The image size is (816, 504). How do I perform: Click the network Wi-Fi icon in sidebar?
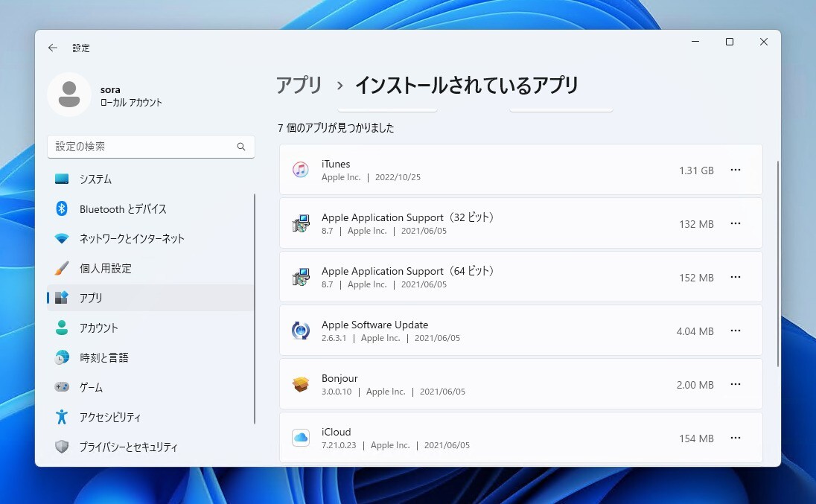pyautogui.click(x=62, y=239)
